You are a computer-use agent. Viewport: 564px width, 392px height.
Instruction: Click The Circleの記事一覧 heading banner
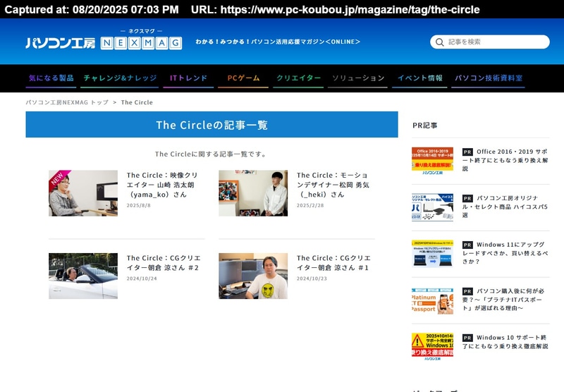pos(212,124)
